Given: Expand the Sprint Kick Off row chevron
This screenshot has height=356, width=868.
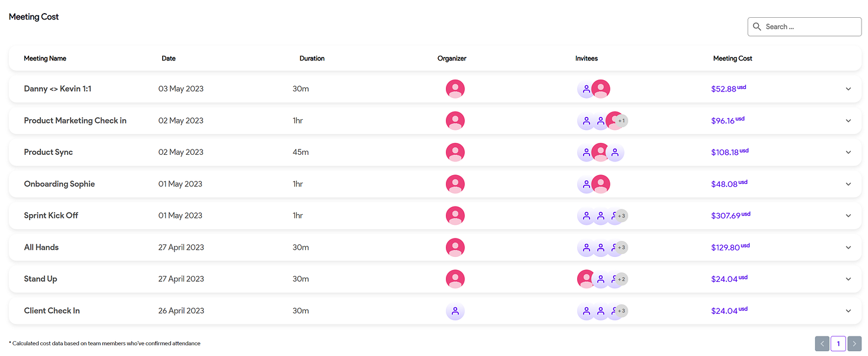Looking at the screenshot, I should pos(848,216).
